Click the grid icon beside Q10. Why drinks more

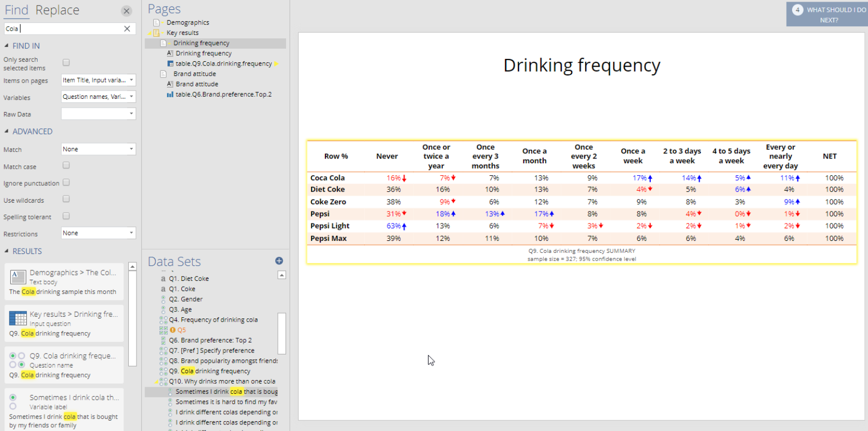coord(163,382)
